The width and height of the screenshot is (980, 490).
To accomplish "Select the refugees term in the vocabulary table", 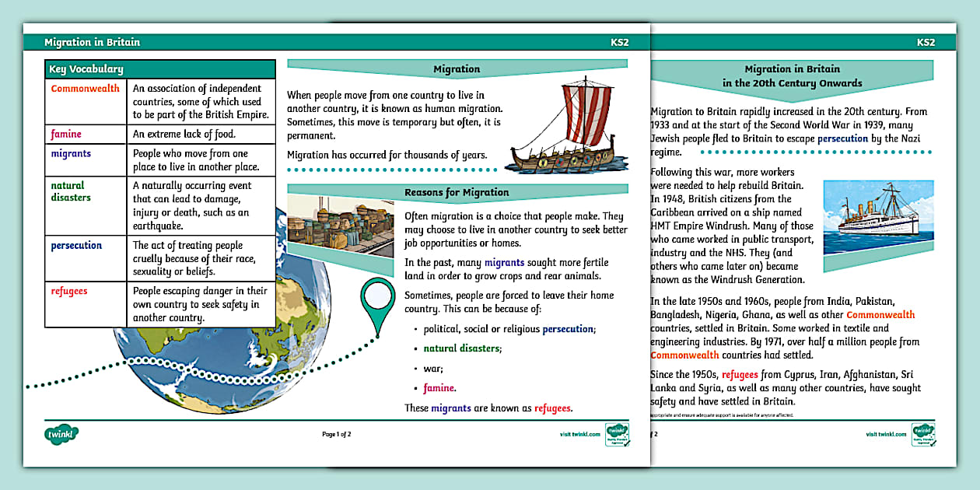I will pyautogui.click(x=69, y=292).
